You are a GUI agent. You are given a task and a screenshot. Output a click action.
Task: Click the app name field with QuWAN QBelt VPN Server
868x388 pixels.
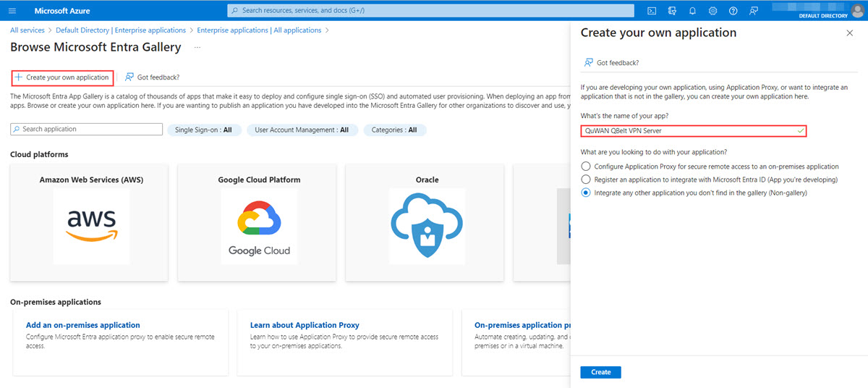[x=694, y=131]
